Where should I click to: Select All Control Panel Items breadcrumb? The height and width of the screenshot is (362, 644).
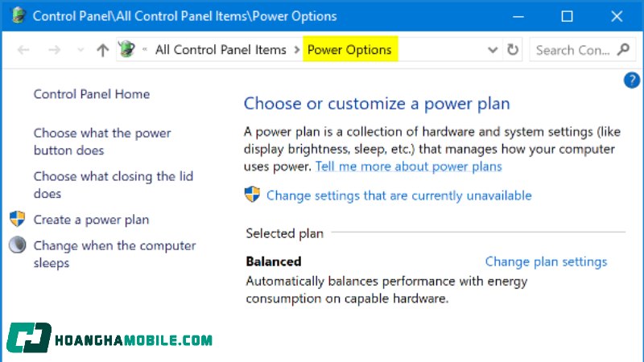point(221,50)
